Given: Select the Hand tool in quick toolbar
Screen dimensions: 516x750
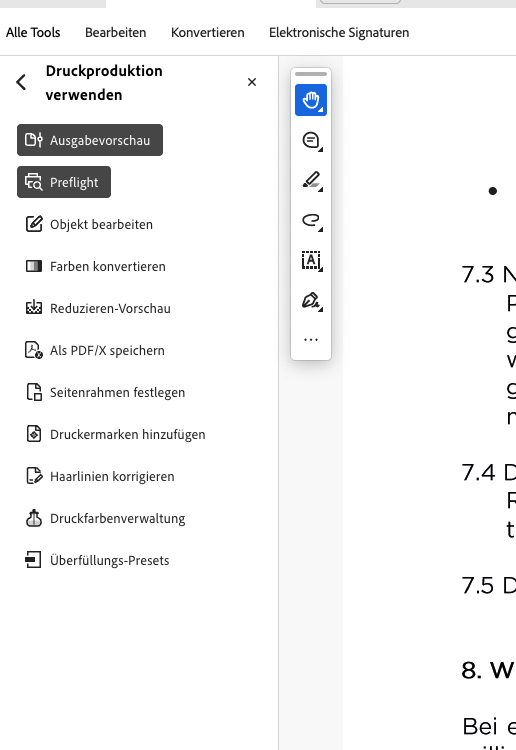Looking at the screenshot, I should tap(311, 100).
